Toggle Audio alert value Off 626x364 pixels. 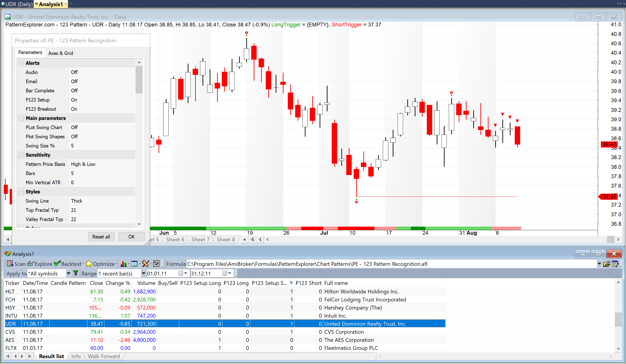pos(102,72)
